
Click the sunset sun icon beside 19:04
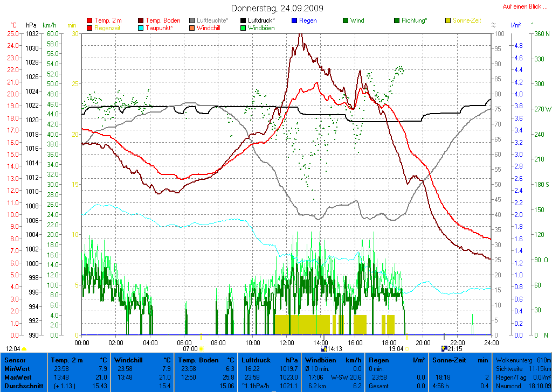coord(407,349)
